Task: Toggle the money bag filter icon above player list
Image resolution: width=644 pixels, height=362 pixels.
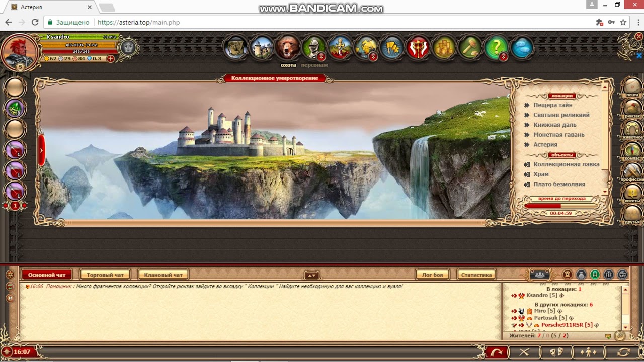Action: [581, 275]
